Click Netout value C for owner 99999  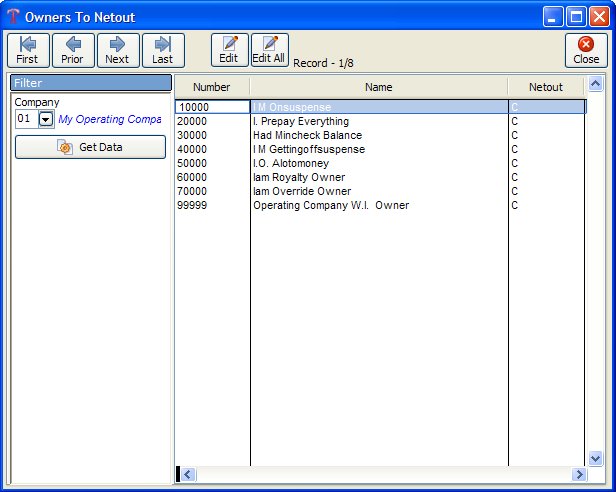(x=514, y=205)
